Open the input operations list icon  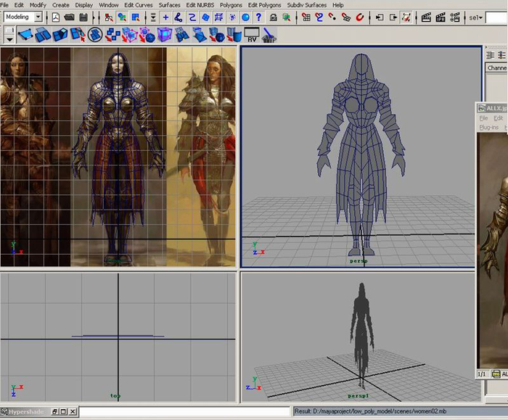[x=380, y=17]
